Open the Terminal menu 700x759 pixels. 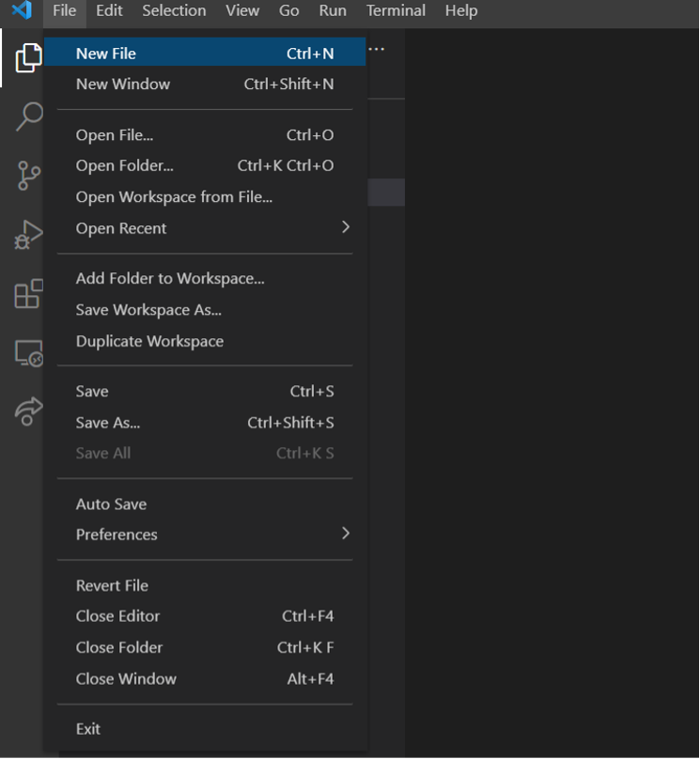pos(396,10)
